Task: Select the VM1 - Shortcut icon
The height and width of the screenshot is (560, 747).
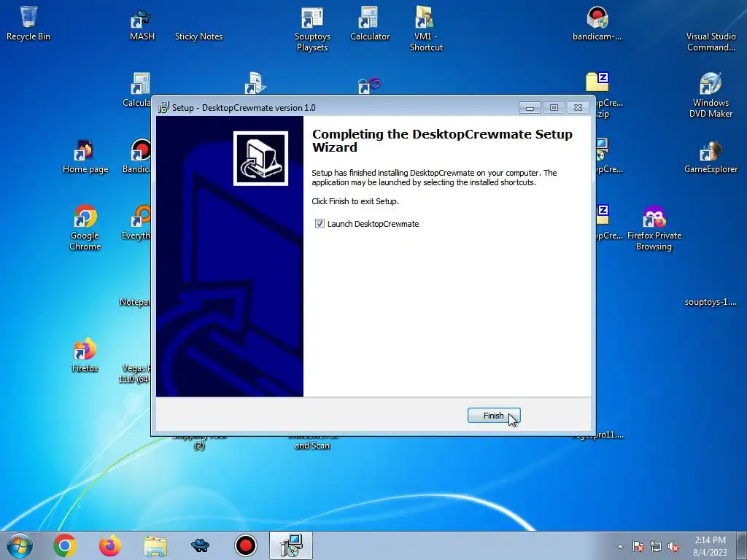Action: 426,28
